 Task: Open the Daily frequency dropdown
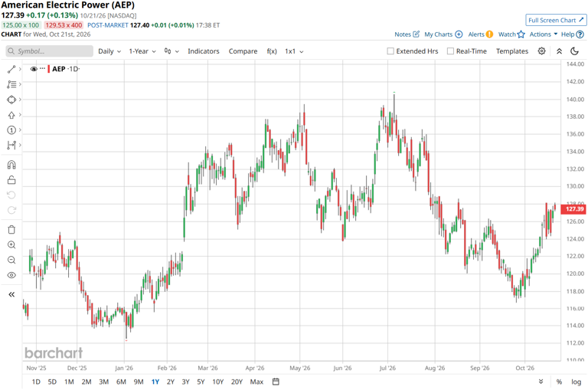click(109, 51)
